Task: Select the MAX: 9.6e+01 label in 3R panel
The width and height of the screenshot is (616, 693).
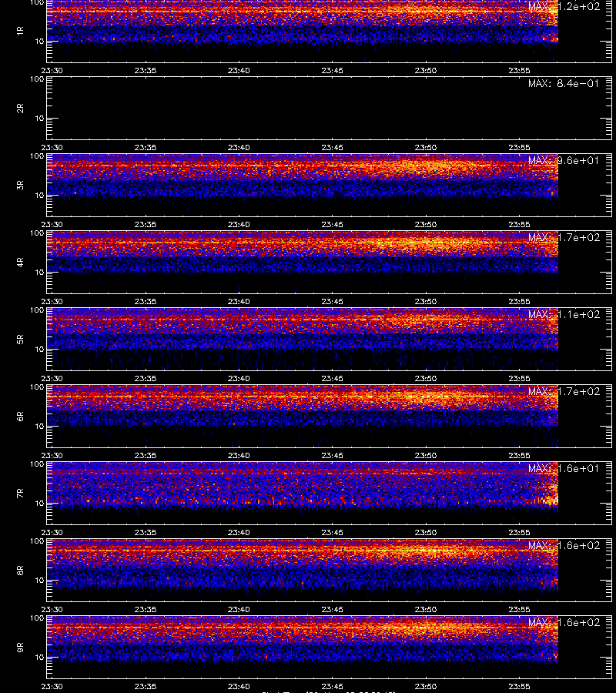Action: coord(564,160)
